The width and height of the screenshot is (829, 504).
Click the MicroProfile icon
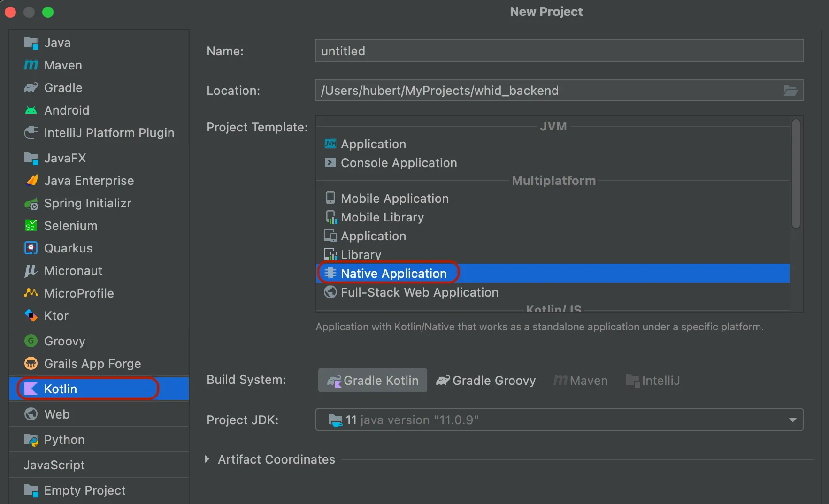coord(31,293)
